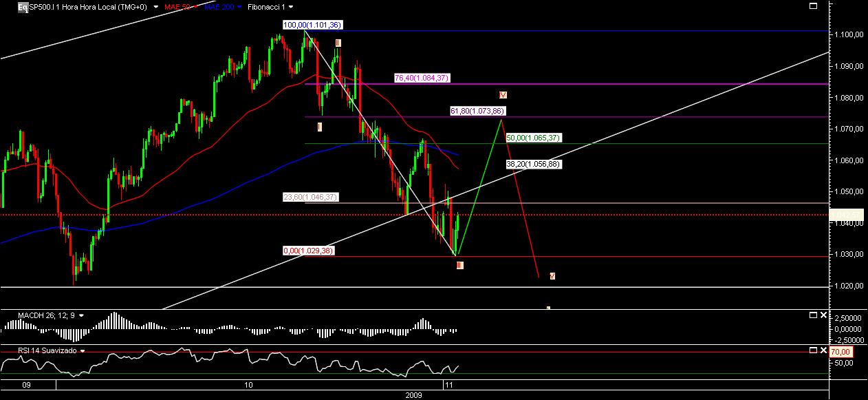Click the wave ii label near the top
The image size is (868, 400).
click(x=338, y=43)
